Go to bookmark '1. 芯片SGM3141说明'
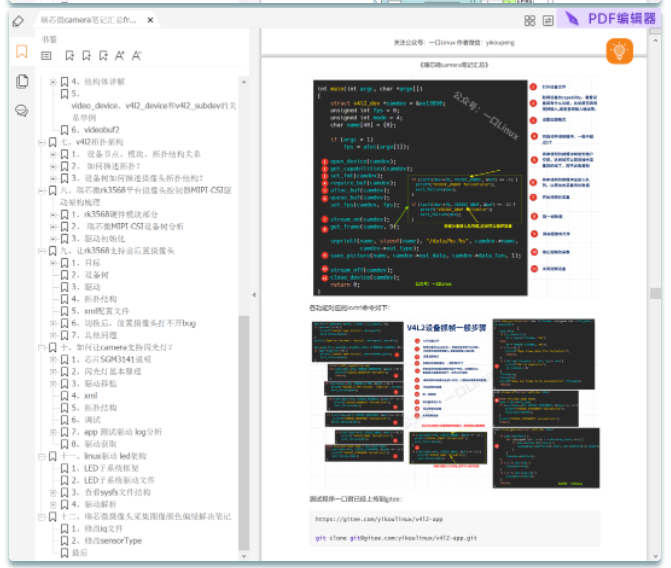 (111, 359)
